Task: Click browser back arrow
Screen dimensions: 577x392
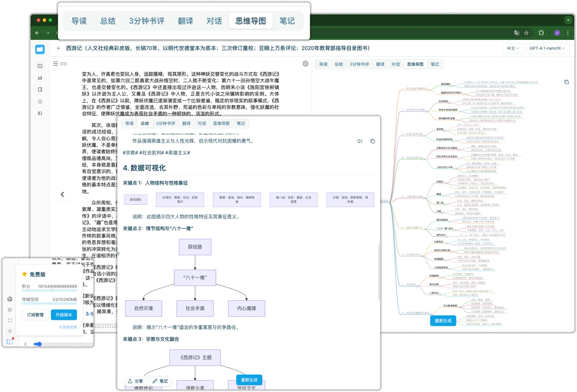Action: 37,33
